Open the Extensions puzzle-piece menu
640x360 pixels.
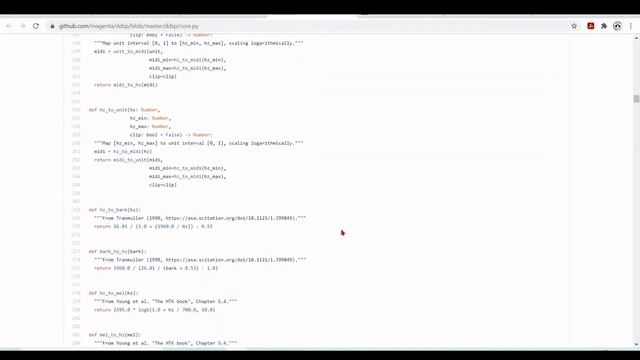coord(604,26)
